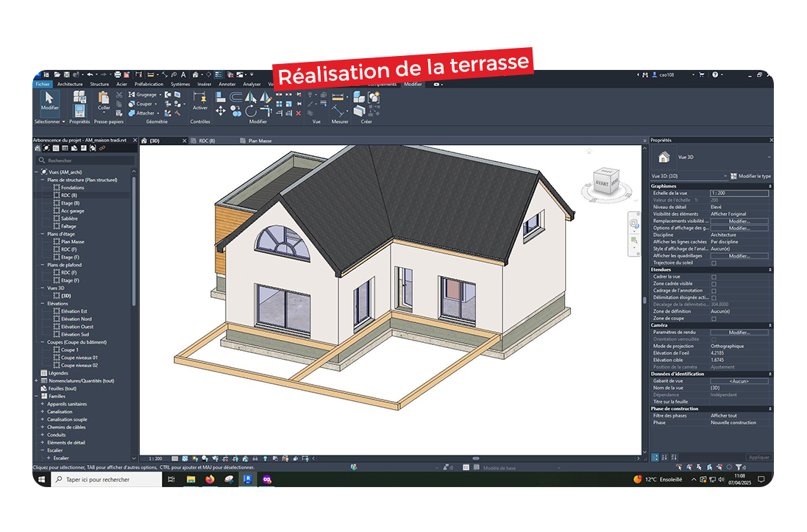Expand the Canalisation family node
The image size is (807, 532).
[x=43, y=411]
